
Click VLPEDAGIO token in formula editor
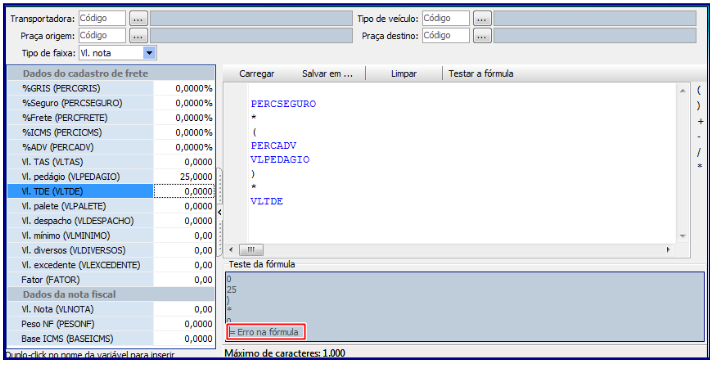[x=280, y=160]
